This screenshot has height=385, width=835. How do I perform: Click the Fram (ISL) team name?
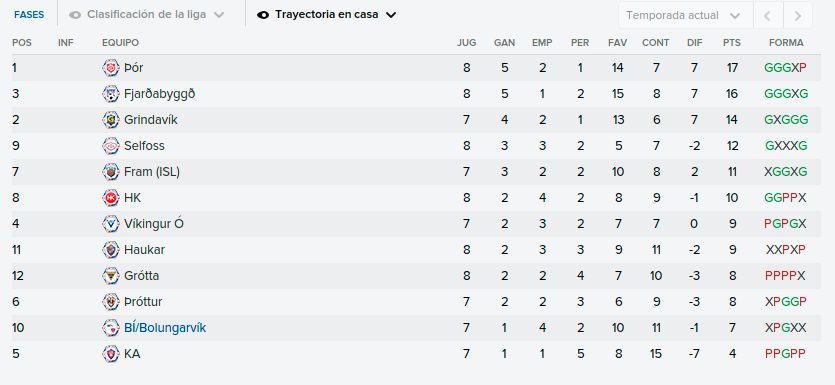point(152,172)
